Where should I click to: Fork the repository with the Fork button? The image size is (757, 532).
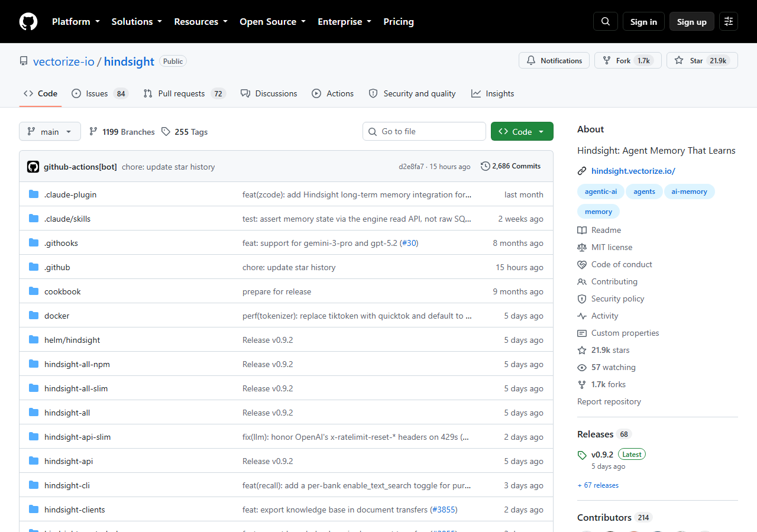(628, 60)
